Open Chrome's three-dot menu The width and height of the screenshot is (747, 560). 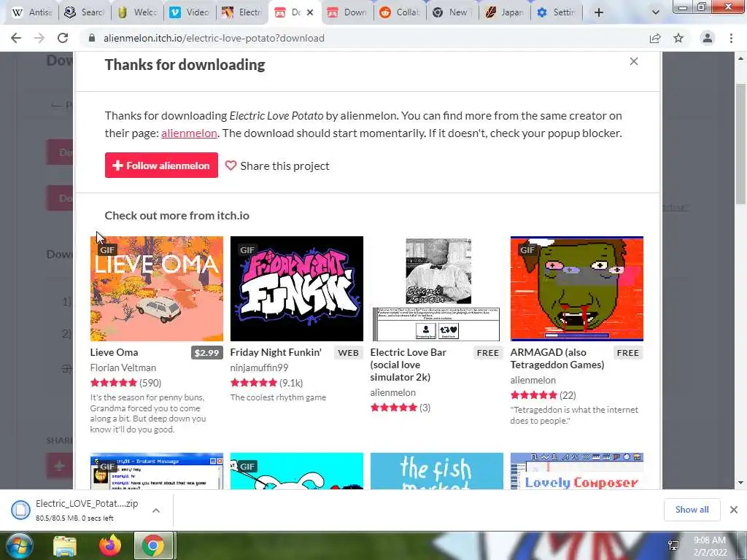tap(731, 38)
